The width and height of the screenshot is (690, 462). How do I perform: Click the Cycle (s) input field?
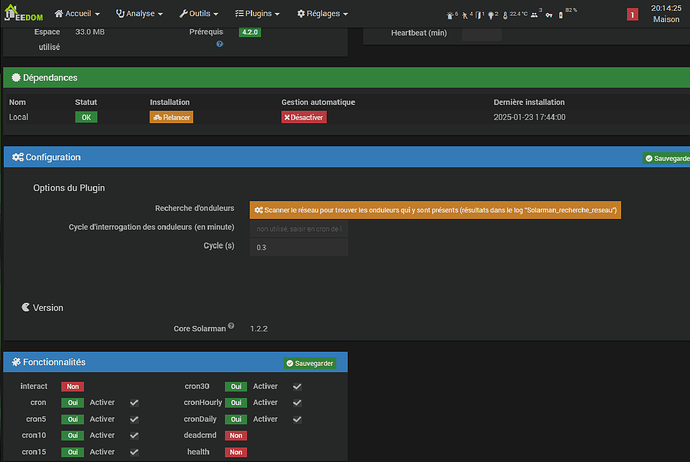299,247
